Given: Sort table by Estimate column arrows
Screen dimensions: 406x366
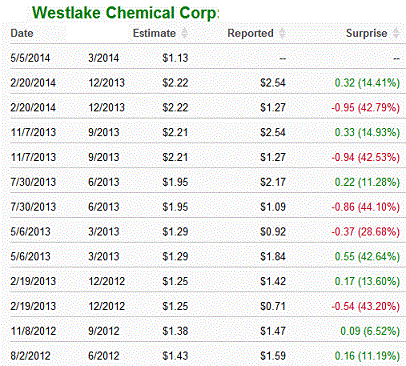Looking at the screenshot, I should pos(184,33).
